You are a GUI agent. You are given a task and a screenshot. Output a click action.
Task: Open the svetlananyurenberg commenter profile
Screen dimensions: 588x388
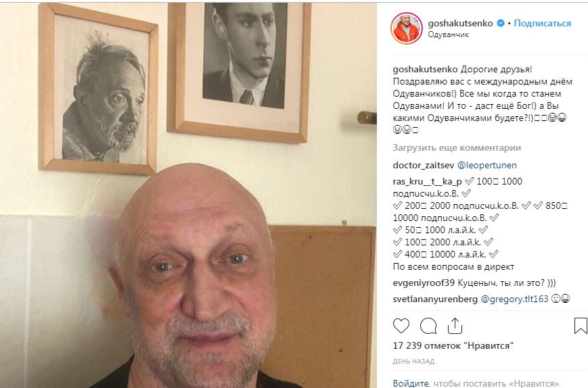click(x=435, y=299)
